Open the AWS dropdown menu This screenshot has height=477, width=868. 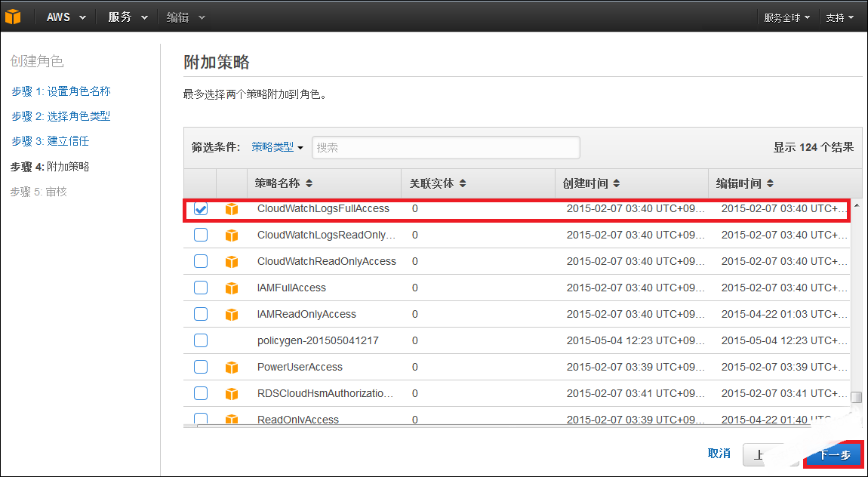coord(66,17)
